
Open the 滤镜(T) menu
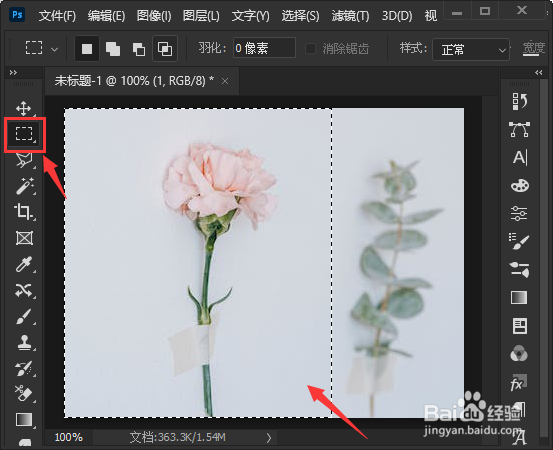[350, 16]
